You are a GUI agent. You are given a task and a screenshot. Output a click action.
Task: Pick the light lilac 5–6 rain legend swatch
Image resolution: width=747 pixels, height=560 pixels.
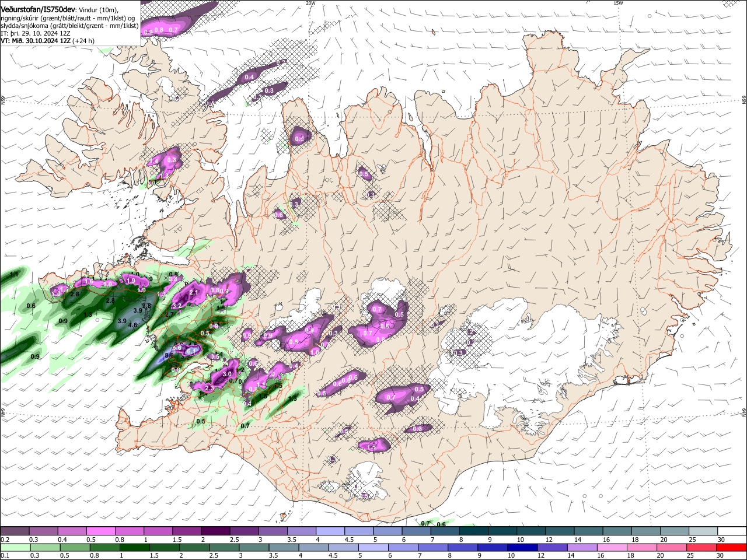pyautogui.click(x=373, y=547)
